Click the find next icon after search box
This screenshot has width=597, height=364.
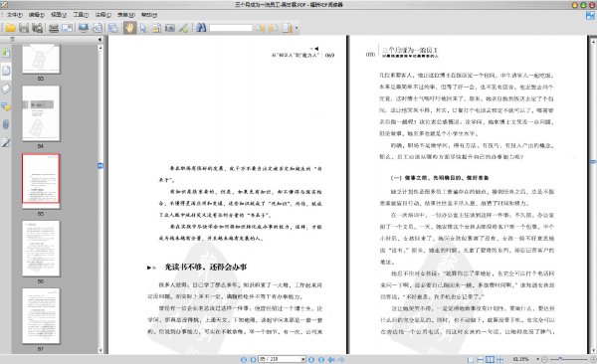point(273,28)
